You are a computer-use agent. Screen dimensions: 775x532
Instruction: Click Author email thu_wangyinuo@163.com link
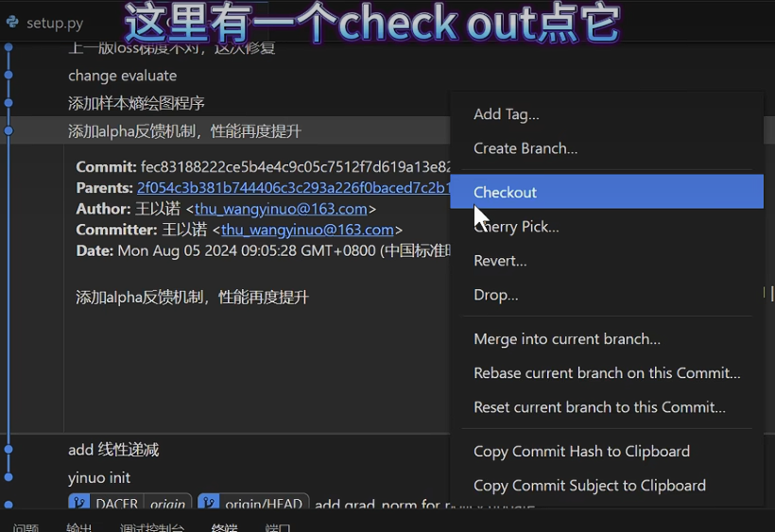tap(281, 209)
